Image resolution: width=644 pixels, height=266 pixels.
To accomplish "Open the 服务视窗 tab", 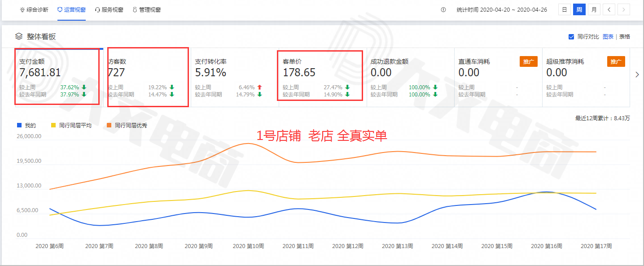I will click(x=110, y=9).
